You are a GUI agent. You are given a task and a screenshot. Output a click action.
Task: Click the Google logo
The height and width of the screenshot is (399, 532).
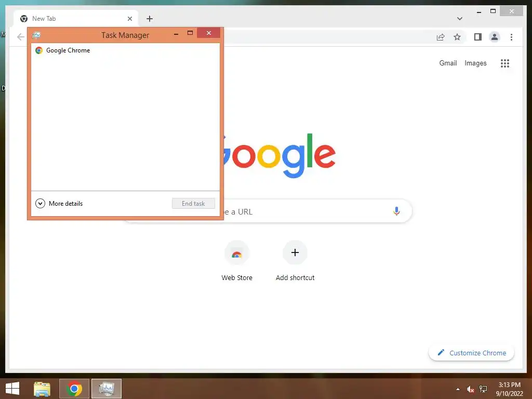point(278,155)
